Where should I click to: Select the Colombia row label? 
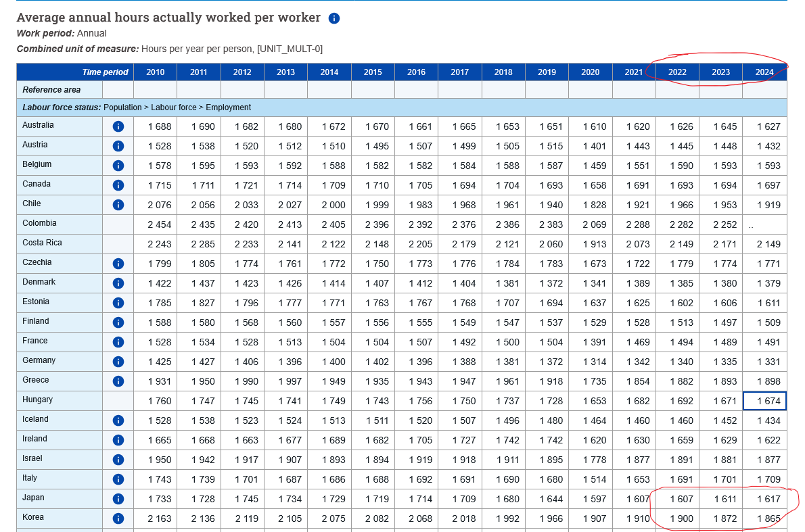[x=60, y=224]
